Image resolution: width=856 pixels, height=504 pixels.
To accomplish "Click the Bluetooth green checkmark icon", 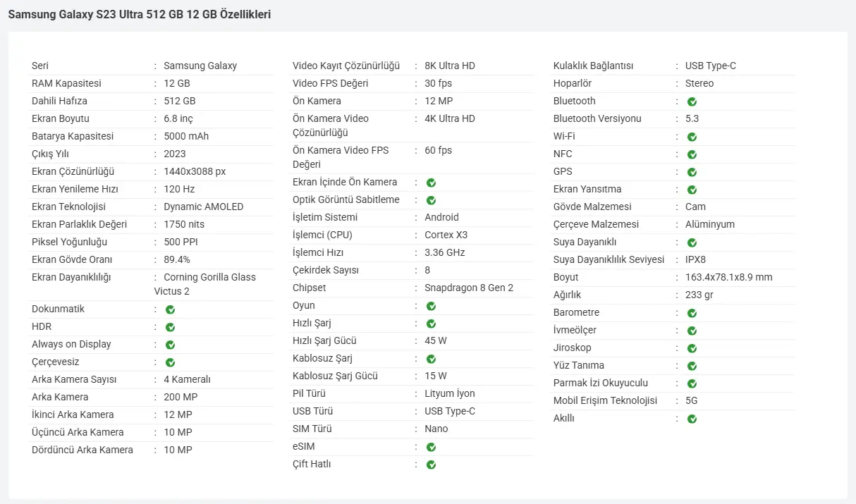I will 692,102.
